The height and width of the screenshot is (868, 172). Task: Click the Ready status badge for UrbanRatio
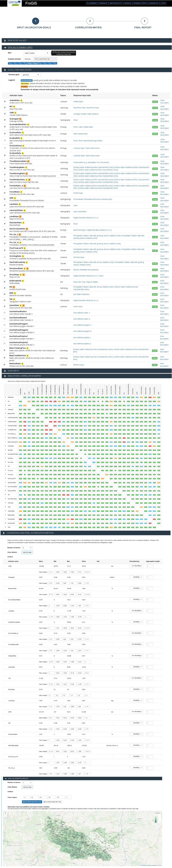155,307
